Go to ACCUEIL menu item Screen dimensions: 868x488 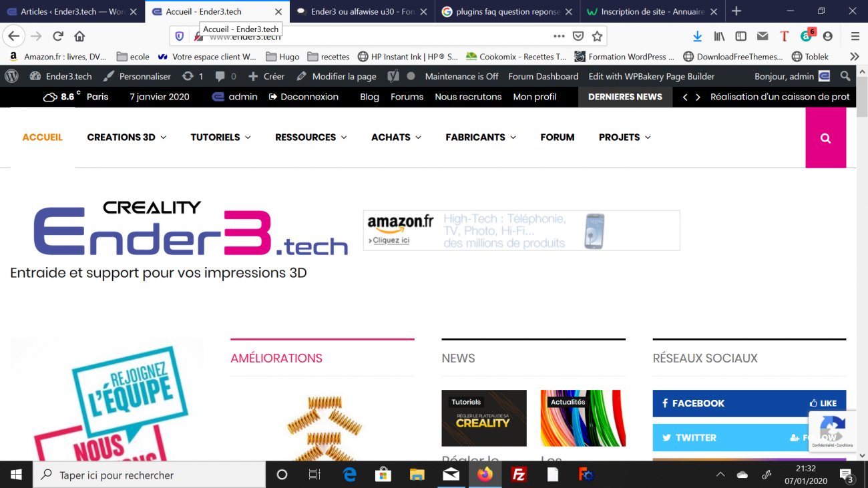click(43, 137)
